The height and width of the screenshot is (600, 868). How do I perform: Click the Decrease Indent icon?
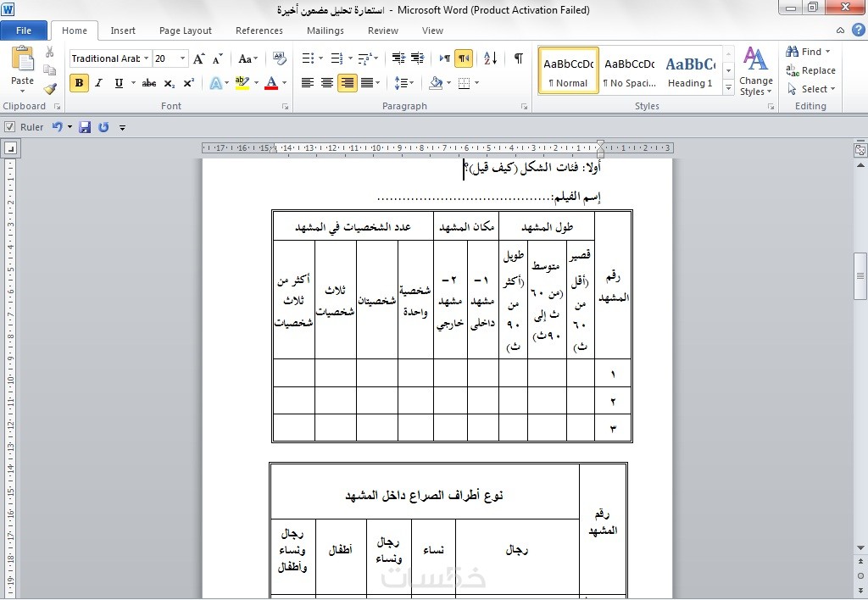click(x=398, y=58)
